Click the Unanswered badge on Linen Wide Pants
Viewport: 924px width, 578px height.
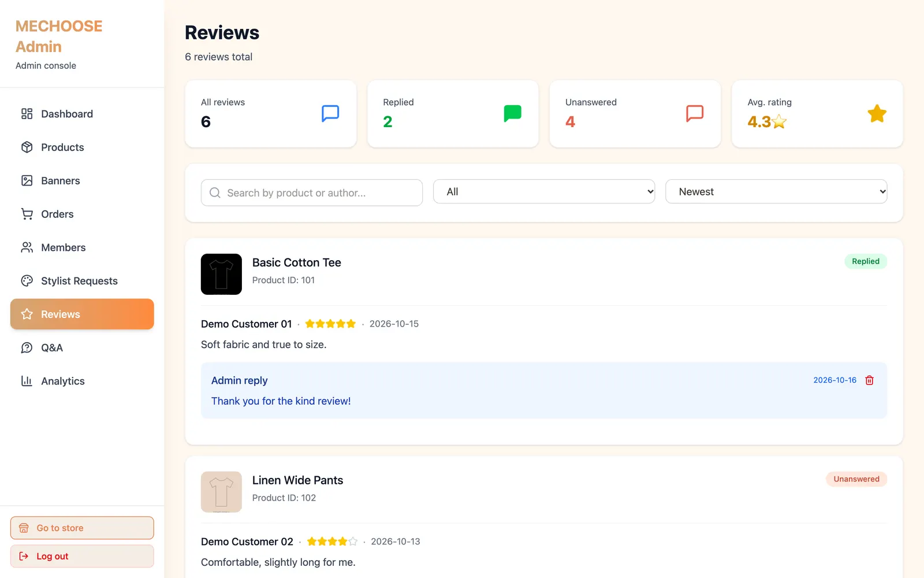856,479
